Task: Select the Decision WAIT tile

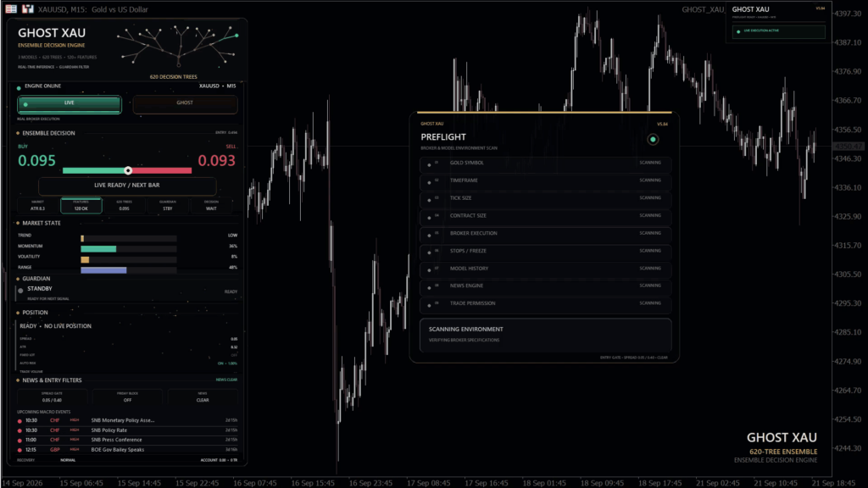Action: 211,205
